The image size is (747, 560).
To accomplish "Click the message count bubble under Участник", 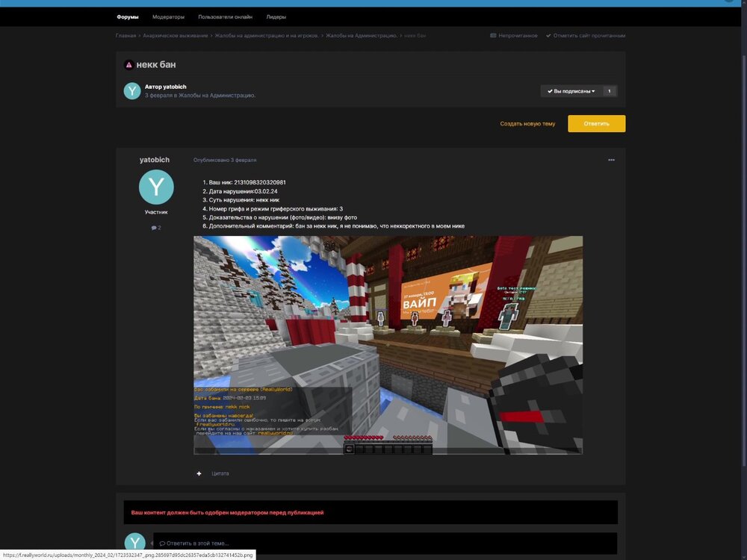I will [156, 228].
